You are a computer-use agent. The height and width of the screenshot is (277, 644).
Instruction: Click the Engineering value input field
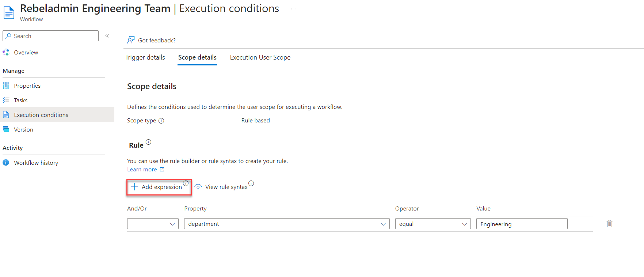[x=521, y=224]
